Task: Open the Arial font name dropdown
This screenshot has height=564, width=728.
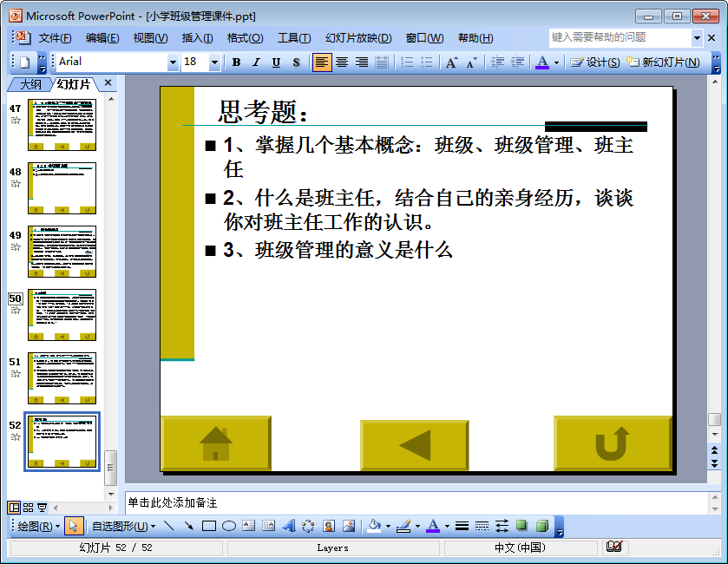Action: click(173, 62)
